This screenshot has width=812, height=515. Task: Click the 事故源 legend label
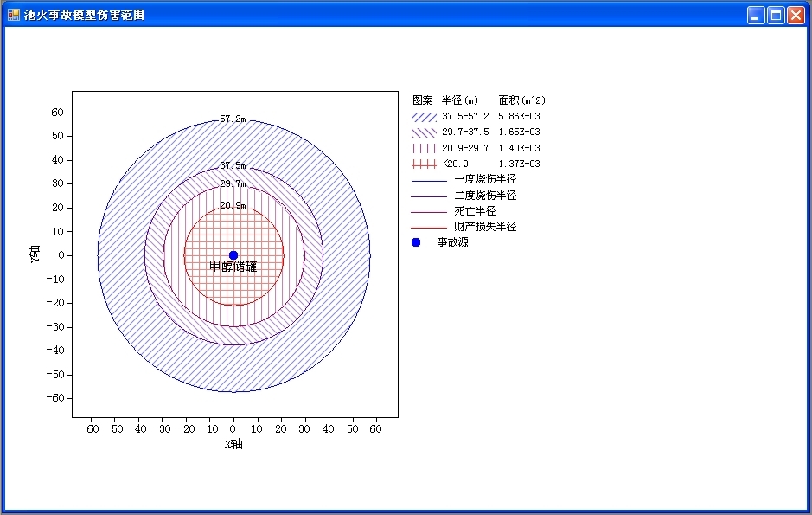pos(452,242)
